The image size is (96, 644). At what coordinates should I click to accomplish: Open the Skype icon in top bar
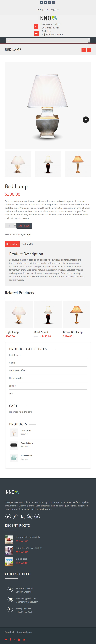click(54, 3)
